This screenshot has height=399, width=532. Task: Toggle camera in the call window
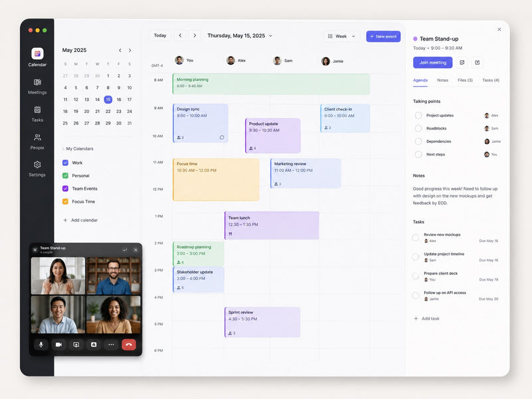59,344
